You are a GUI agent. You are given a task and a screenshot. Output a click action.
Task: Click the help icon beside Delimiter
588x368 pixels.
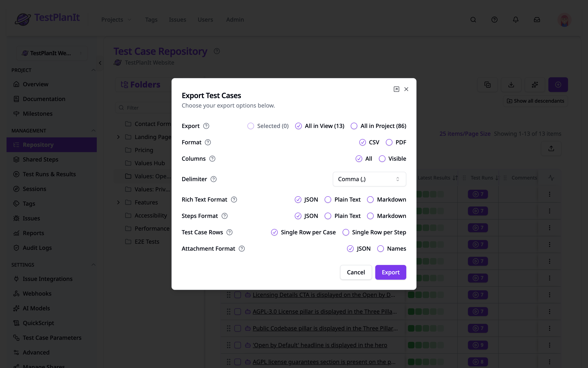point(213,179)
